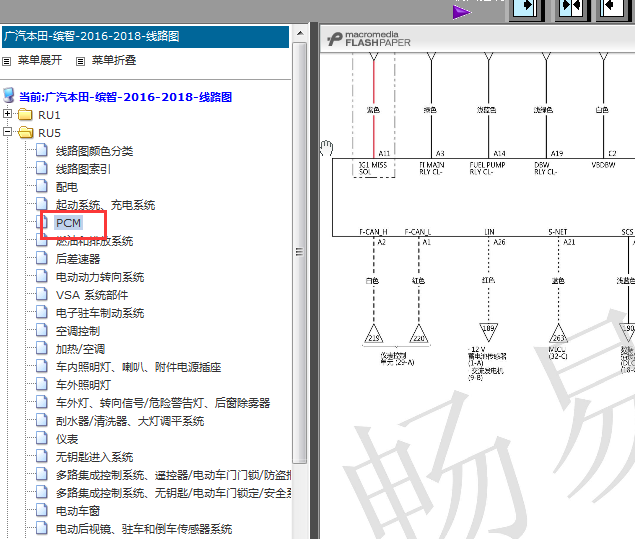Click the DBW RLY CL- label
Viewport: 635px width, 539px height.
pyautogui.click(x=546, y=168)
